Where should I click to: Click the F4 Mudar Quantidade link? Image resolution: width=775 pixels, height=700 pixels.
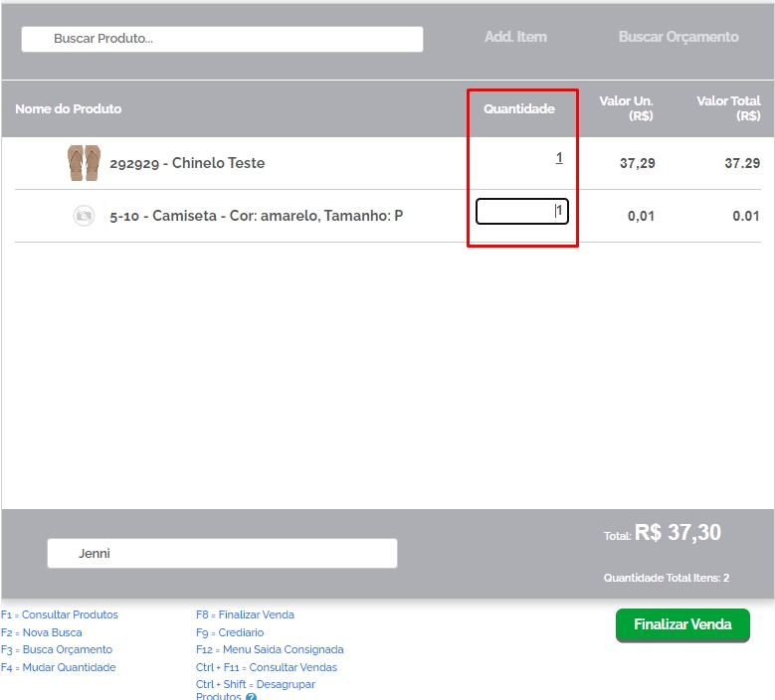coord(59,667)
